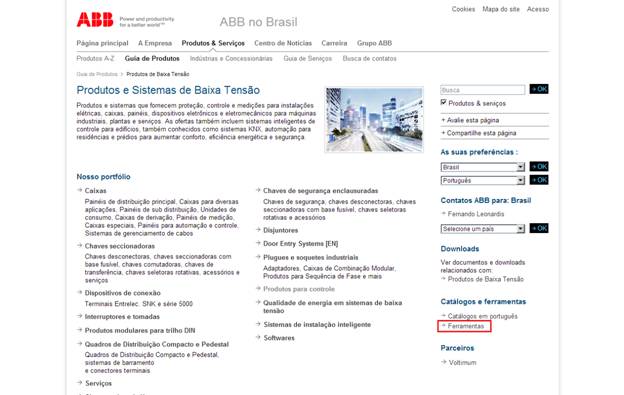Switch to Guia de Serviços tab
The image size is (624, 395).
pos(307,58)
